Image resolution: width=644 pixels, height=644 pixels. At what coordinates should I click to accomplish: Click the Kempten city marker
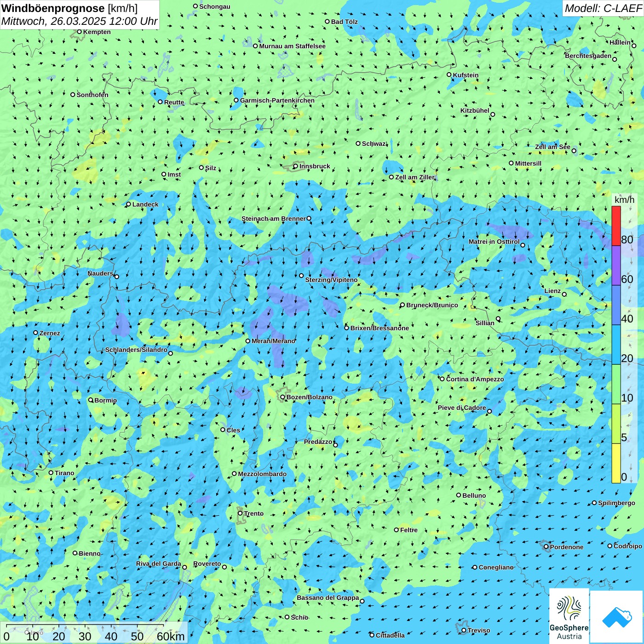click(x=79, y=32)
